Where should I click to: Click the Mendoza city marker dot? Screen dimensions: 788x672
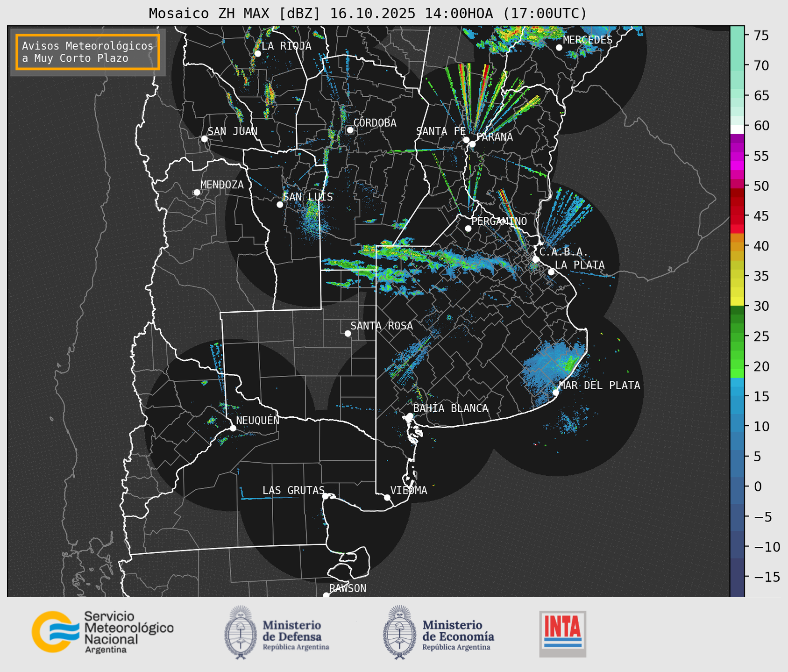[x=197, y=193]
